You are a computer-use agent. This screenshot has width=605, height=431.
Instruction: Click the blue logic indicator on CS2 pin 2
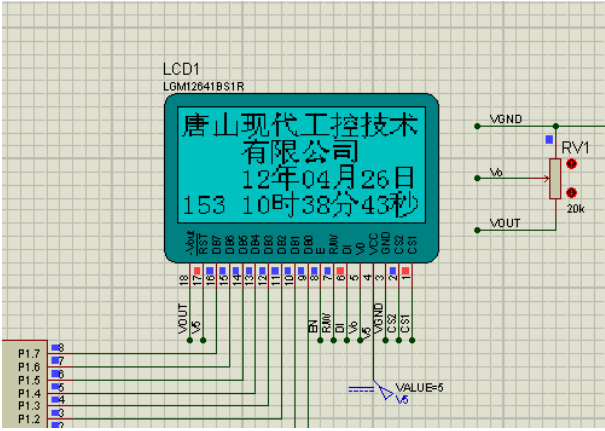(392, 270)
